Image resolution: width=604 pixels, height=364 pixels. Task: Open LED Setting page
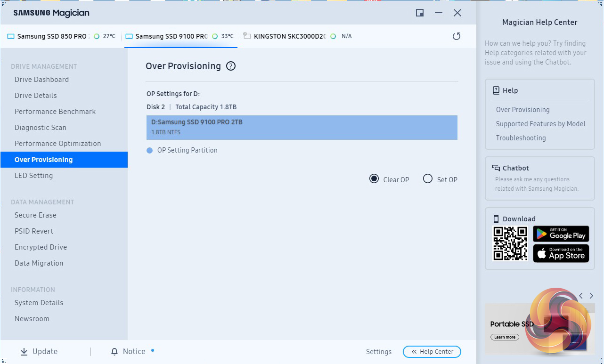point(34,176)
